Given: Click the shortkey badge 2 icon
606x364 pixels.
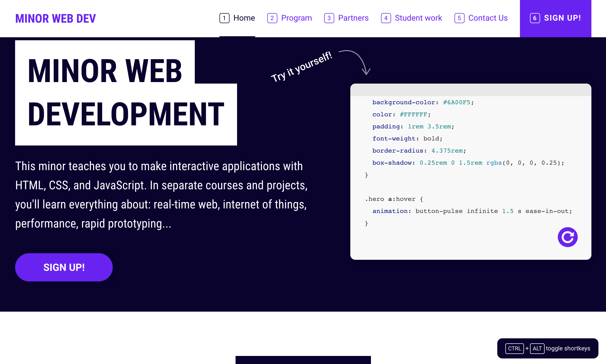Looking at the screenshot, I should tap(272, 18).
